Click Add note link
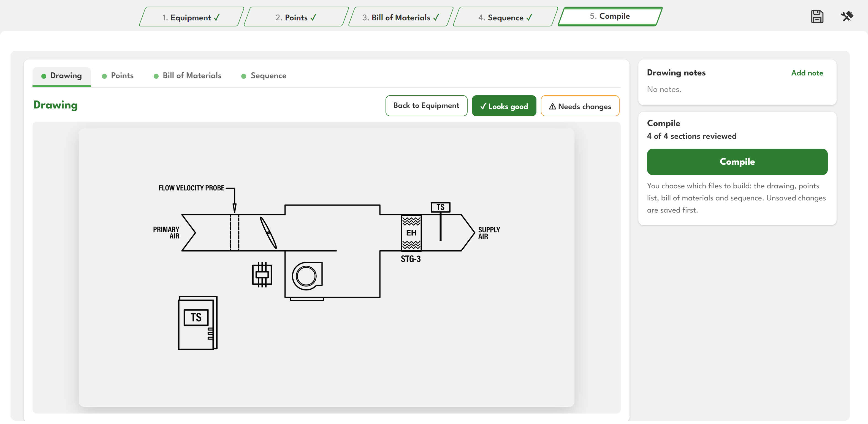Screen dimensions: 868x424 click(x=807, y=73)
